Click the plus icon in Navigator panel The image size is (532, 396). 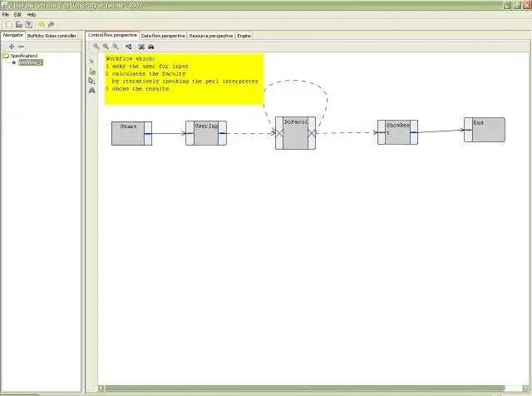coord(12,47)
